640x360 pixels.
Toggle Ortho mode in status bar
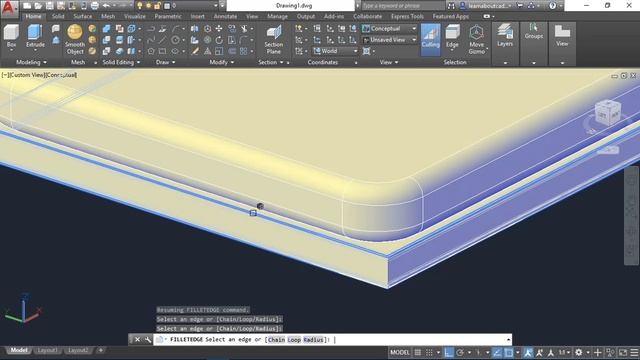click(449, 353)
